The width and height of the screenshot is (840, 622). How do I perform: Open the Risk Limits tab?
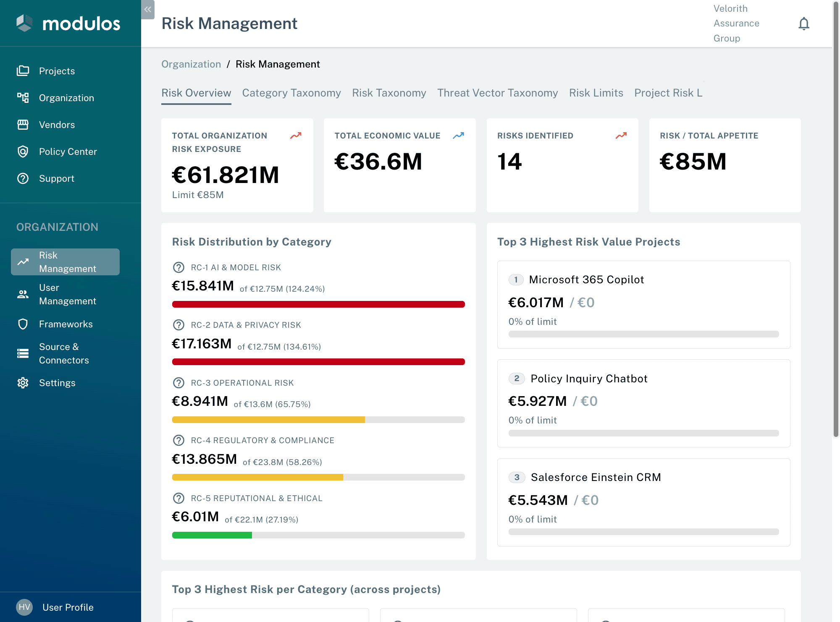(596, 93)
